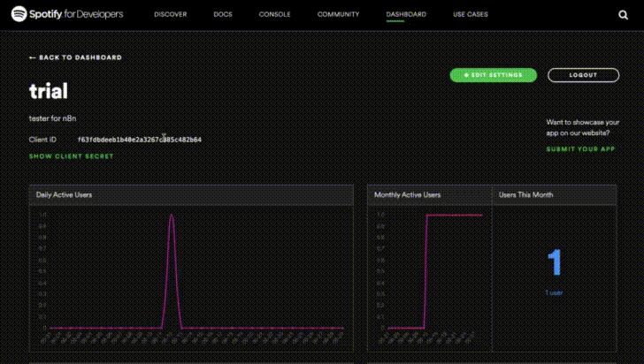The width and height of the screenshot is (644, 364).
Task: Open the Console section
Action: [x=273, y=15]
